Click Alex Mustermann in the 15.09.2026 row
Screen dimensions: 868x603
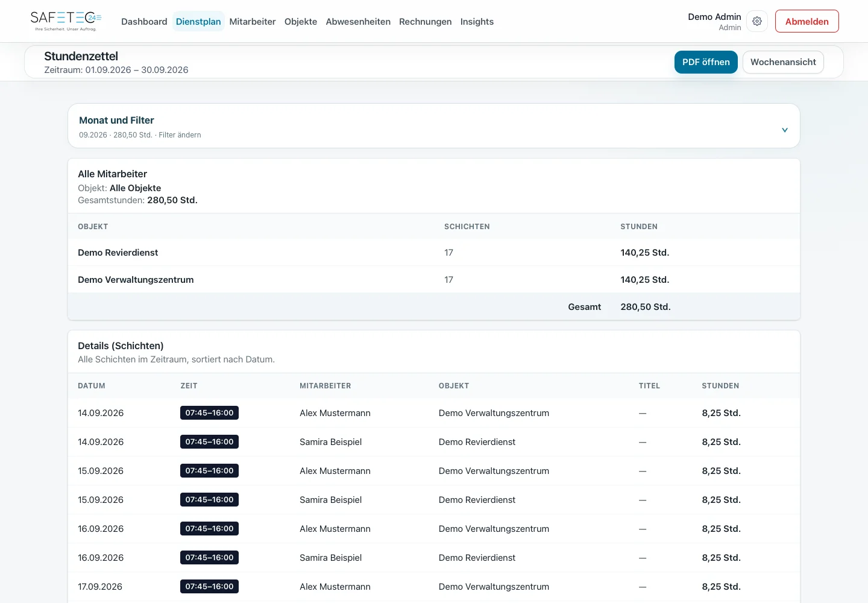tap(335, 471)
